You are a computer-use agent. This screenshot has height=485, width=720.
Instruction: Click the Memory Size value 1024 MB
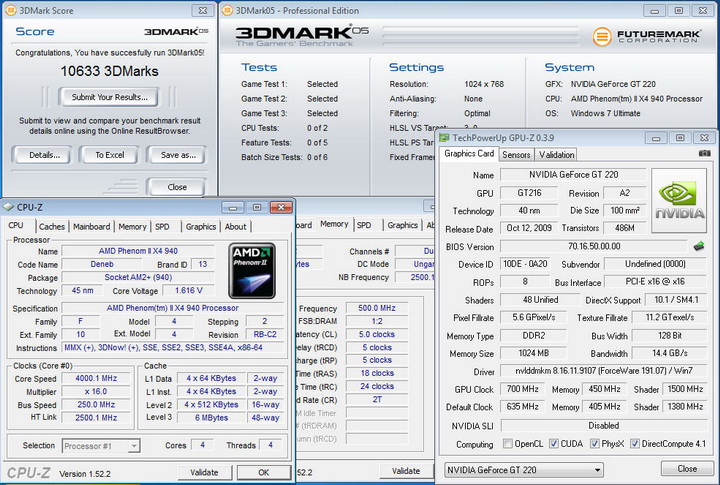click(534, 353)
